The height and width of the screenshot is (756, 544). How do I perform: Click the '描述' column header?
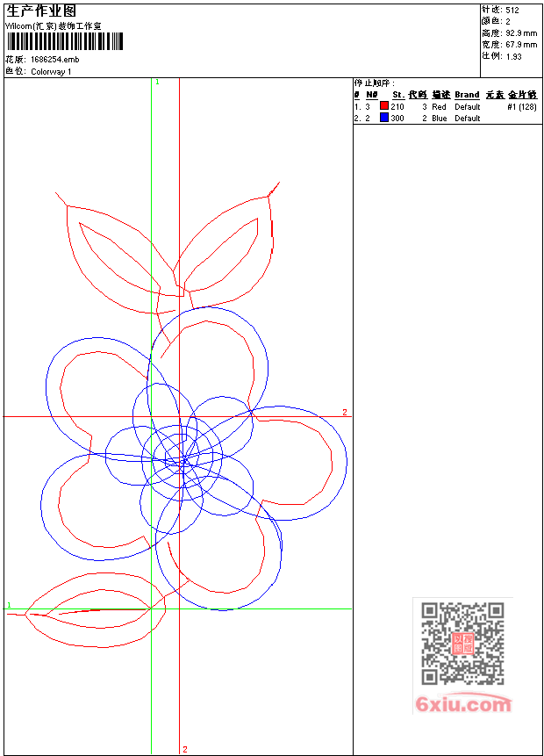(440, 95)
